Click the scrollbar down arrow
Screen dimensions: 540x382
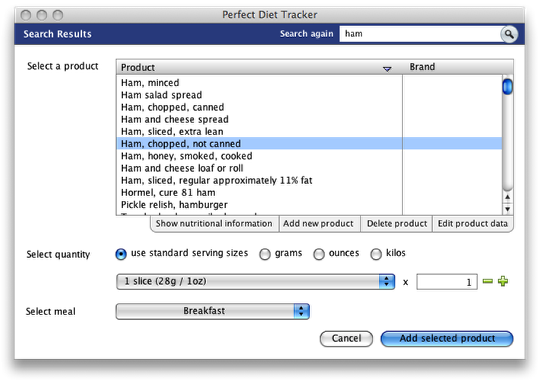(x=507, y=209)
